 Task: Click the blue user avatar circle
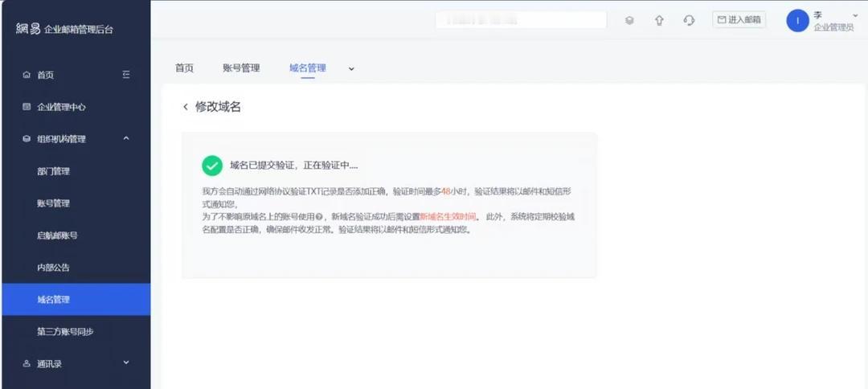tap(798, 21)
